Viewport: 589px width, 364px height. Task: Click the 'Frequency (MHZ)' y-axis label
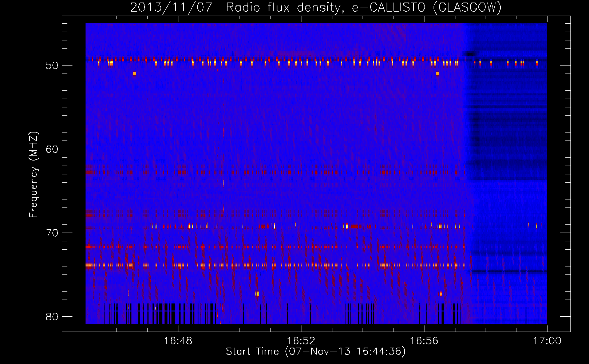(x=33, y=175)
